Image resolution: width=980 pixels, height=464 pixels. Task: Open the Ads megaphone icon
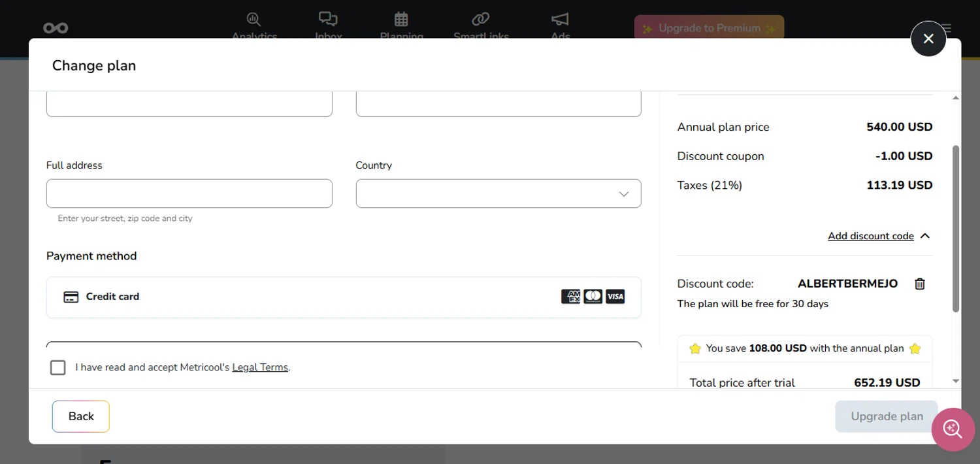click(x=560, y=19)
